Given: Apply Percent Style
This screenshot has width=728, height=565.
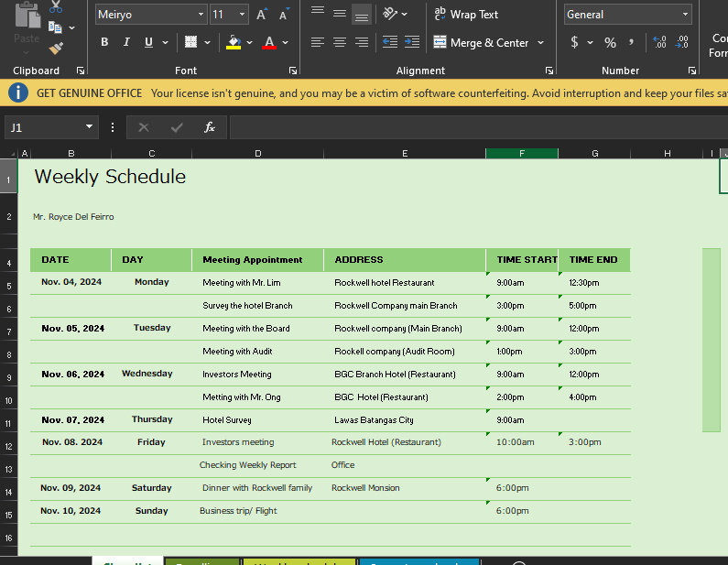Looking at the screenshot, I should point(610,43).
